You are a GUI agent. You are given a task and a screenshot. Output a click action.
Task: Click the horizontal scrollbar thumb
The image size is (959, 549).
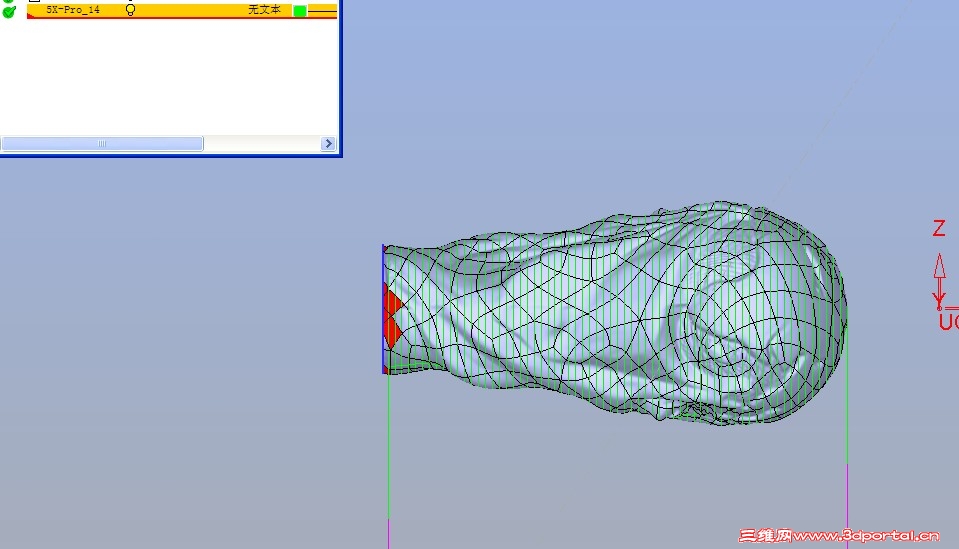point(102,144)
